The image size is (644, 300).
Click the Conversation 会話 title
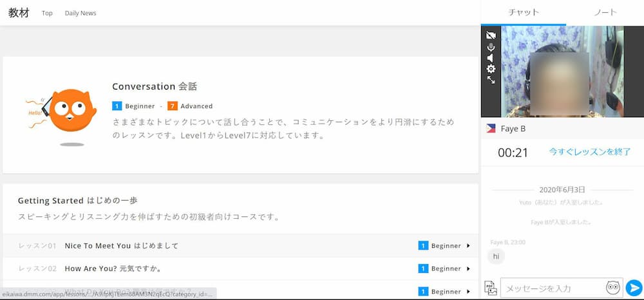click(x=155, y=86)
